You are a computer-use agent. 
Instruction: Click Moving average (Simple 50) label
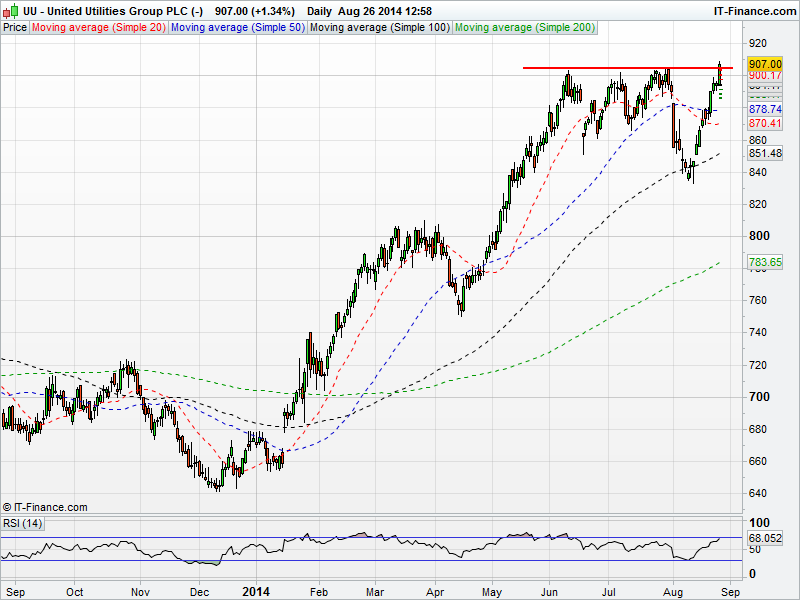237,27
